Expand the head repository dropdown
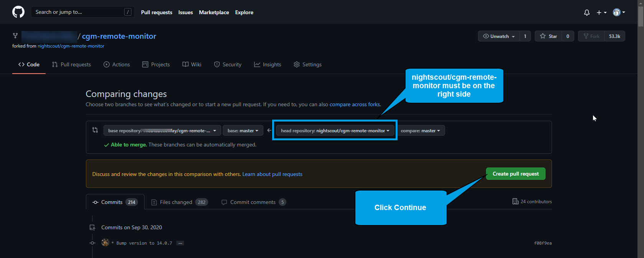This screenshot has width=644, height=258. [335, 131]
